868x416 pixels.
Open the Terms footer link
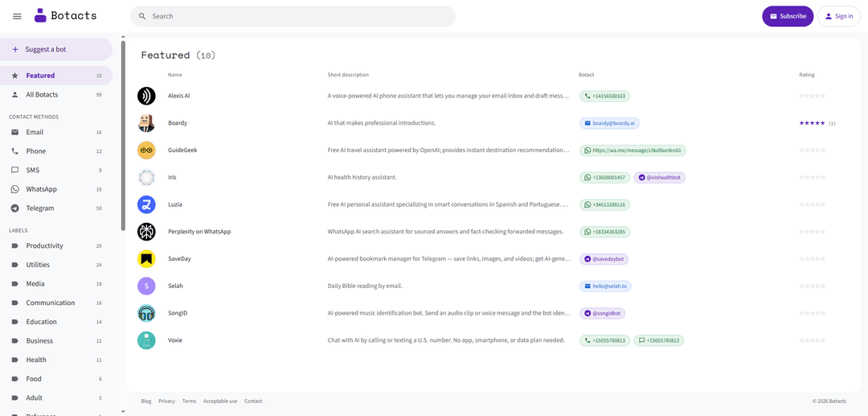[189, 401]
